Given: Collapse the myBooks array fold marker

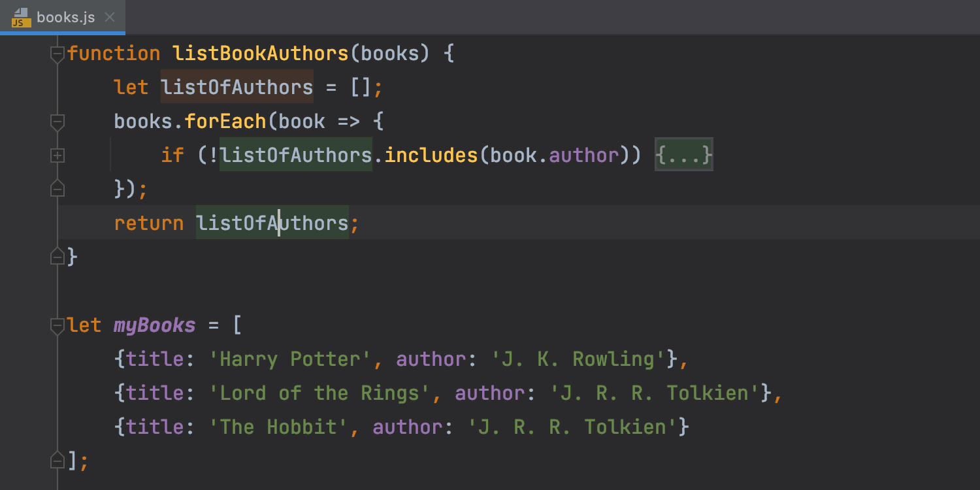Looking at the screenshot, I should click(x=57, y=325).
